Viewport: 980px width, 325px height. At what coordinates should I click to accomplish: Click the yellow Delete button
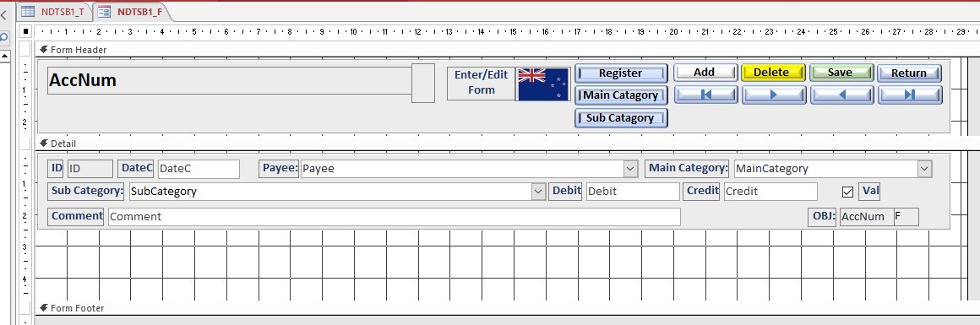click(x=774, y=73)
